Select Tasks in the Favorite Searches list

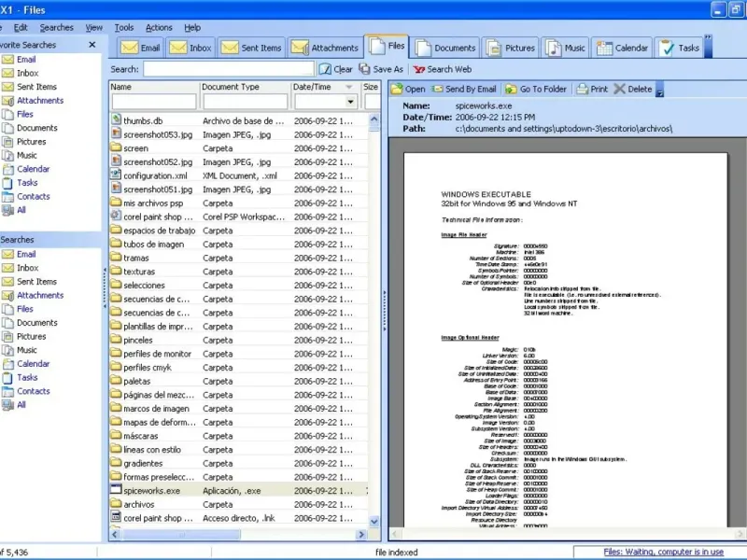pyautogui.click(x=27, y=183)
